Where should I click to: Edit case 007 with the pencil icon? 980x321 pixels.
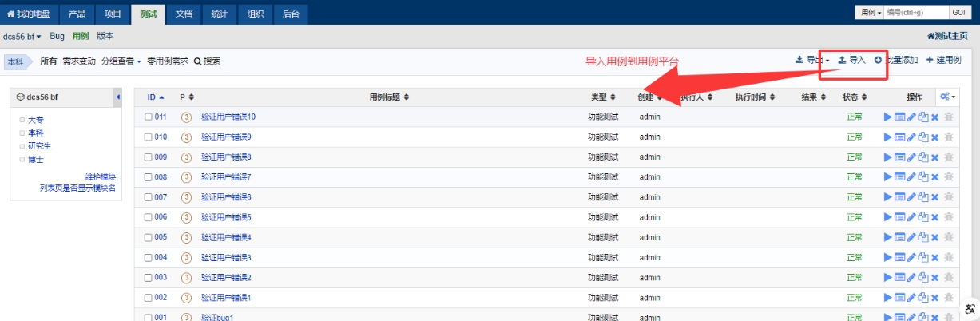pos(912,196)
